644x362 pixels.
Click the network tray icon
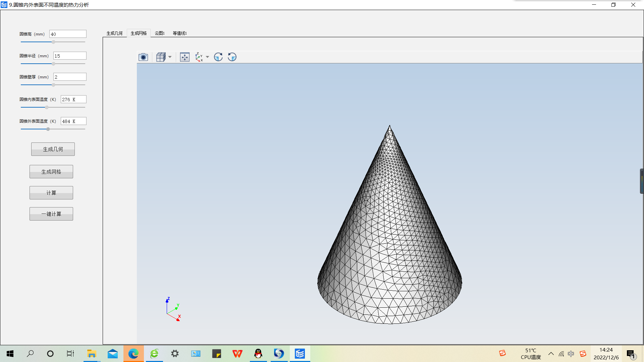[561, 354]
